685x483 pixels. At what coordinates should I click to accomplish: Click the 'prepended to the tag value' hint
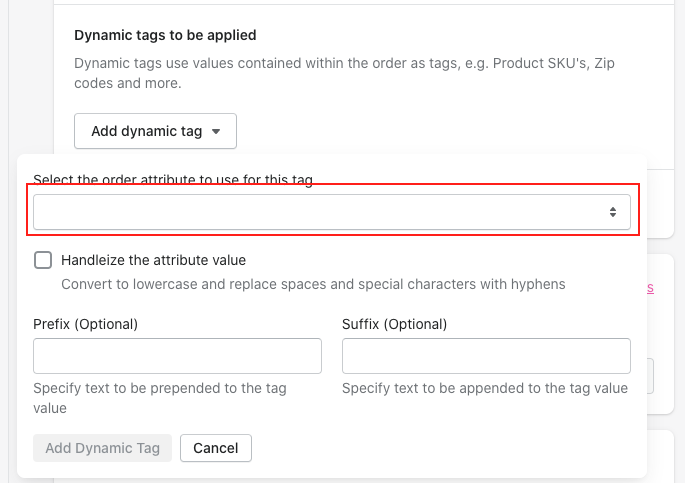pyautogui.click(x=159, y=398)
